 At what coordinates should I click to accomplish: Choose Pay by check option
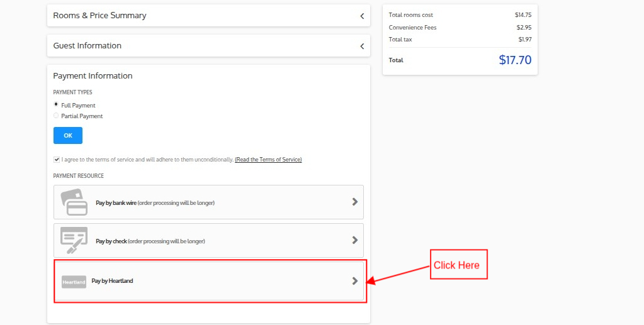point(208,241)
